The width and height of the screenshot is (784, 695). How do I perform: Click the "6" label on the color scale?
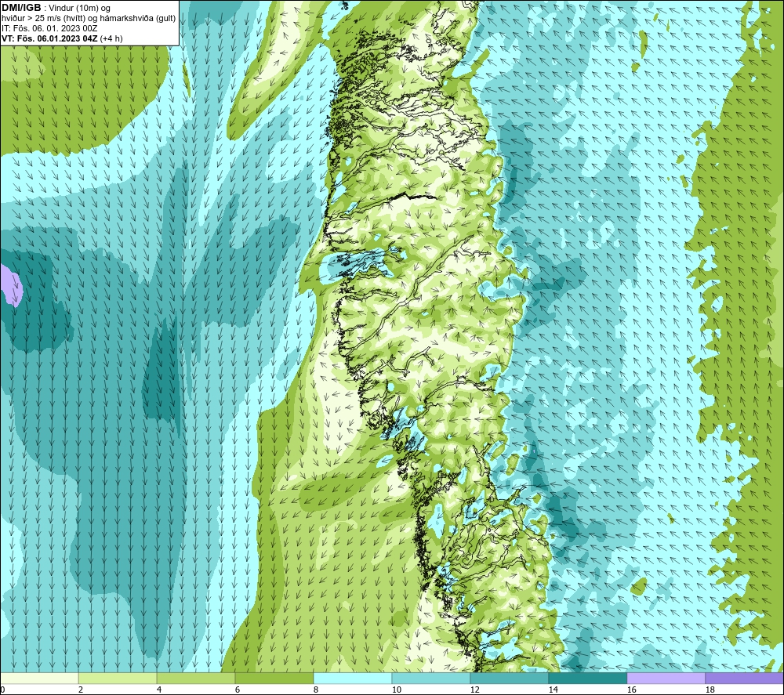[238, 690]
